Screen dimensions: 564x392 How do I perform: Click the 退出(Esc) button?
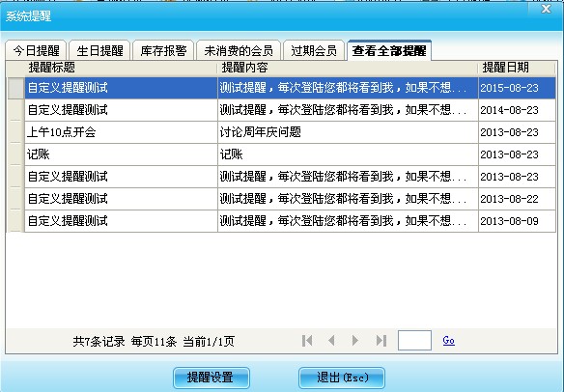[342, 378]
